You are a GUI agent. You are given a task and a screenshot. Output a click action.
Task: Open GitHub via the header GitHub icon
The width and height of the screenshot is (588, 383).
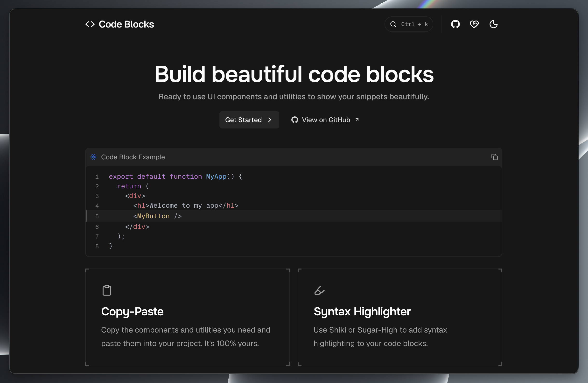click(x=455, y=24)
